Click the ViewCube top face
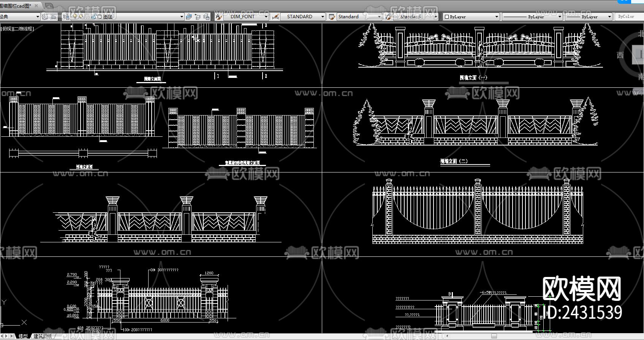This screenshot has height=340, width=644. tap(638, 54)
